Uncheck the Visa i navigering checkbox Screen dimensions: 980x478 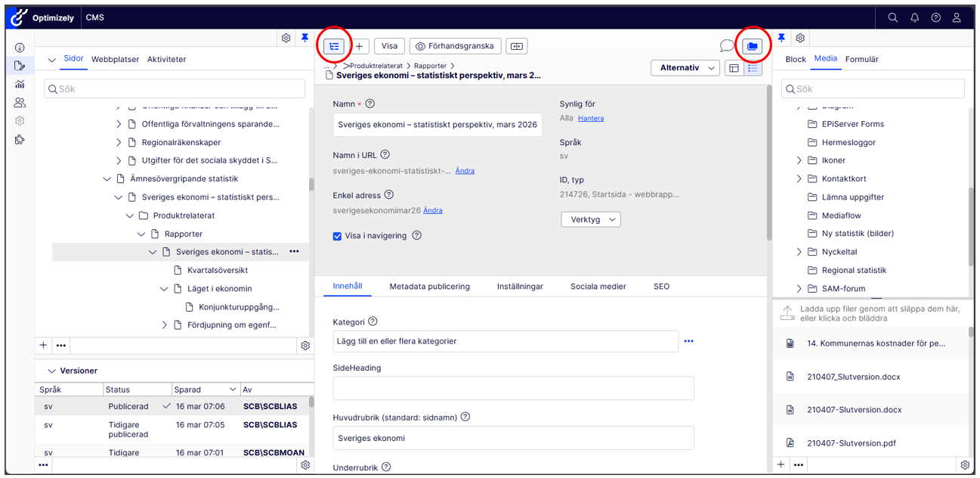coord(338,236)
